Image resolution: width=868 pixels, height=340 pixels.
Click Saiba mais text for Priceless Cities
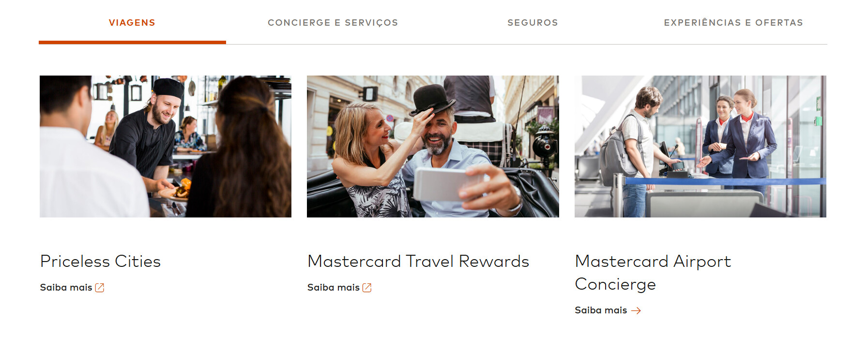coord(66,287)
